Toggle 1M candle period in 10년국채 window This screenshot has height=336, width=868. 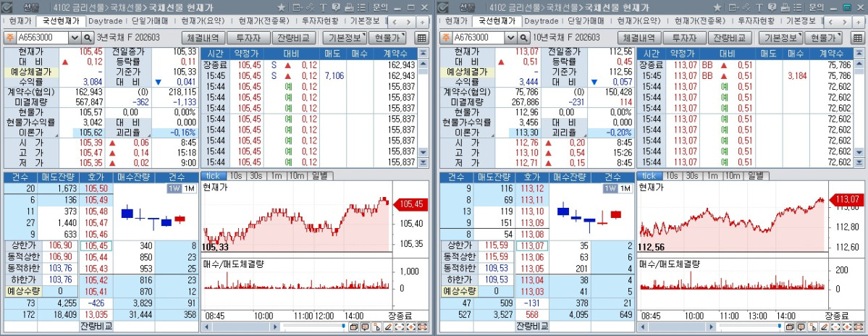tap(625, 189)
